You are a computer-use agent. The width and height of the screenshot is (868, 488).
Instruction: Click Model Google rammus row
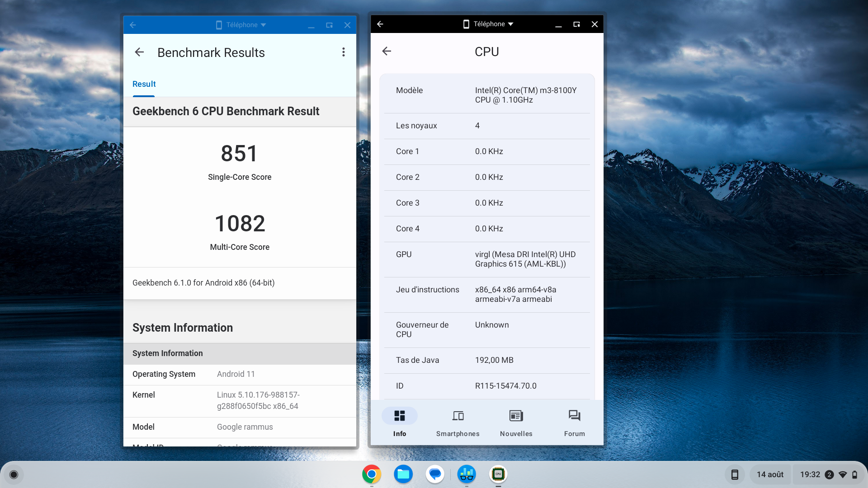point(240,427)
